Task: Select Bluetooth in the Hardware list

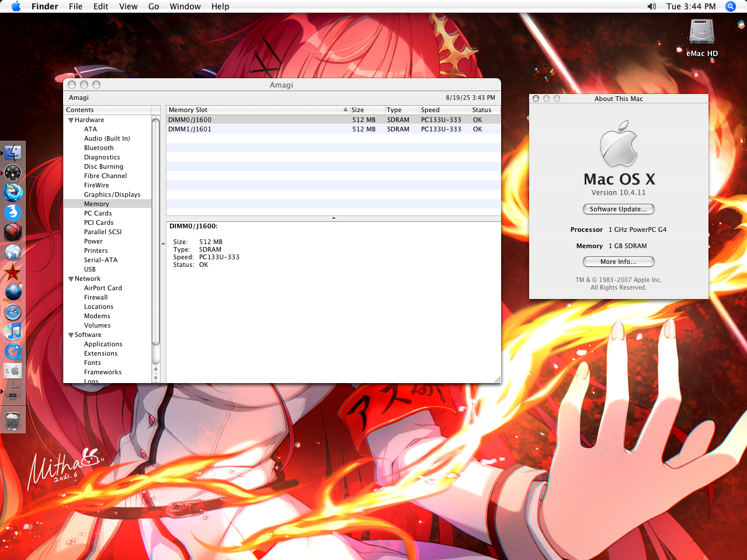Action: (99, 148)
